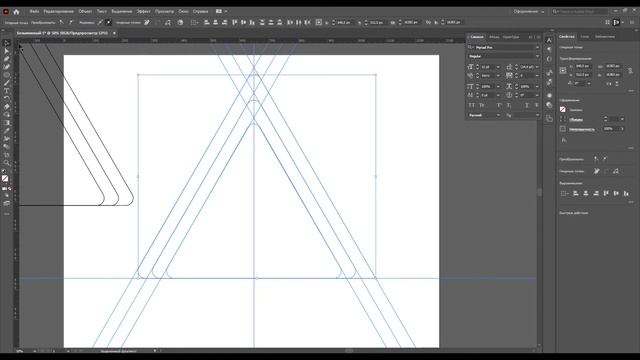The width and height of the screenshot is (640, 360).
Task: Switch to the Свойства panel tab
Action: pos(567,36)
